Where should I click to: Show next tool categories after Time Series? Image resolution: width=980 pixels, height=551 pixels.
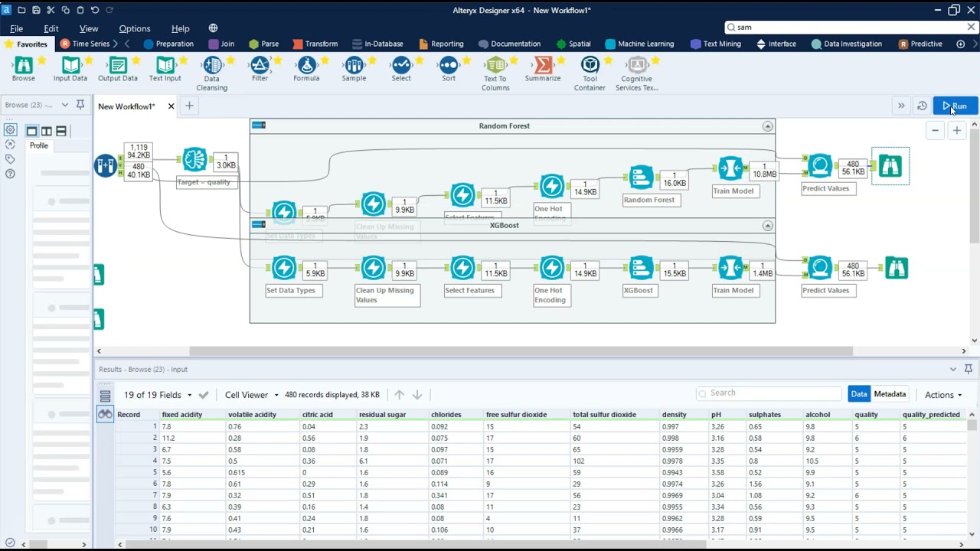(x=116, y=44)
